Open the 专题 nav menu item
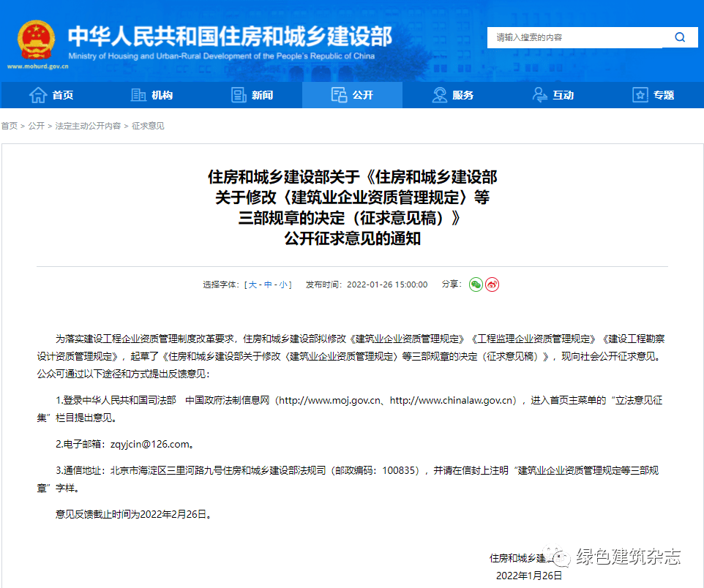This screenshot has width=704, height=588. click(x=654, y=94)
